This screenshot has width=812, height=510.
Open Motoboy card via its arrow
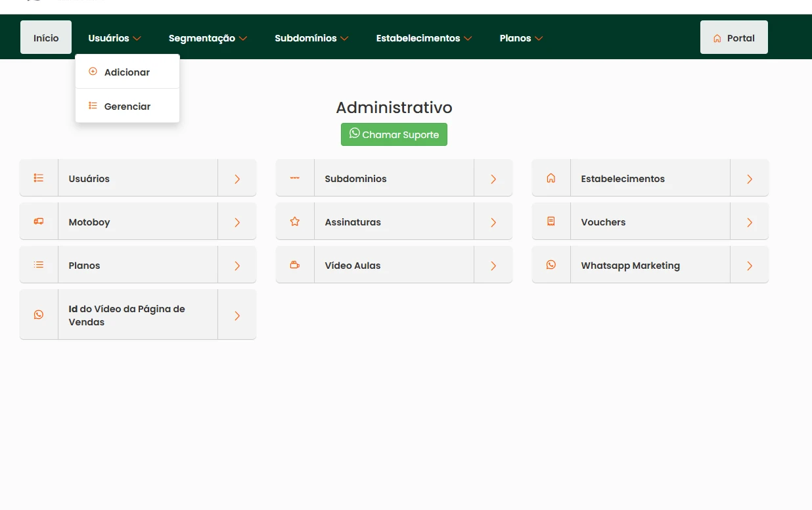[237, 222]
